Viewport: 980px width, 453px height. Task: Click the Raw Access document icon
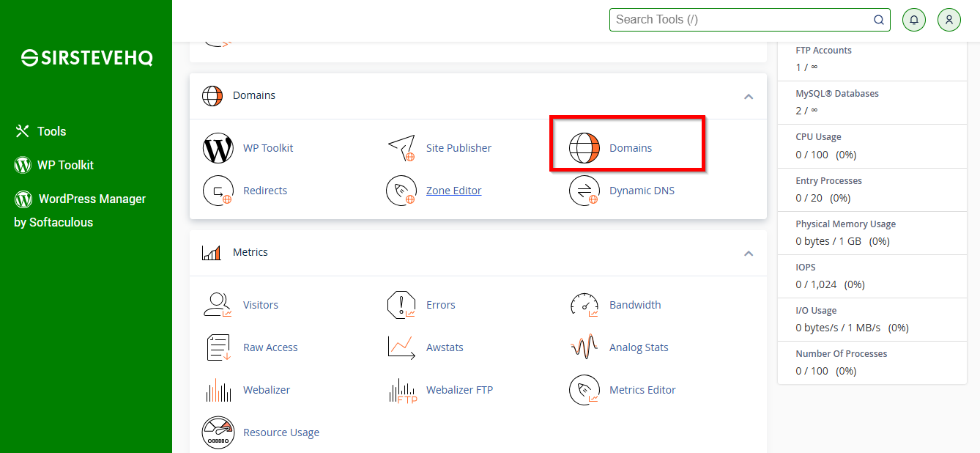pos(218,347)
